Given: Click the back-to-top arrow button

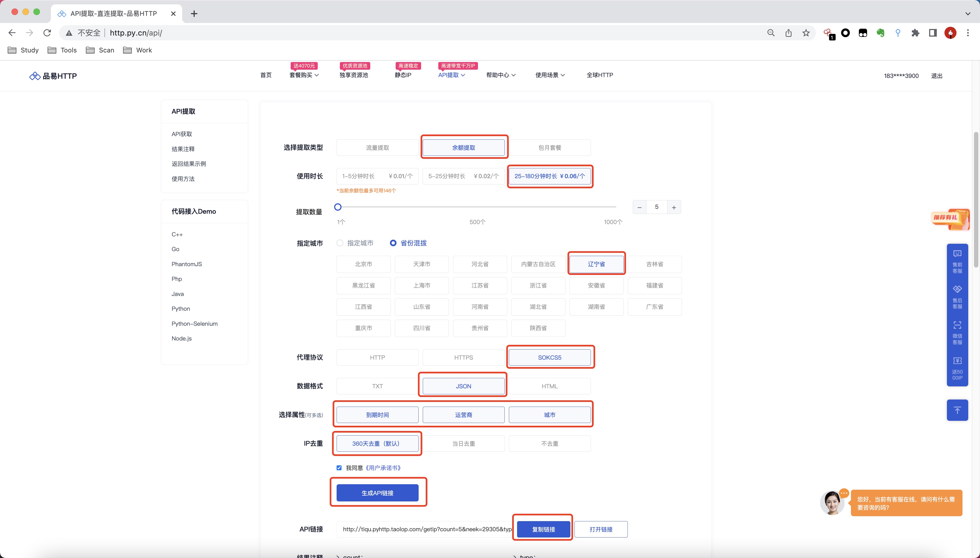Looking at the screenshot, I should 957,410.
